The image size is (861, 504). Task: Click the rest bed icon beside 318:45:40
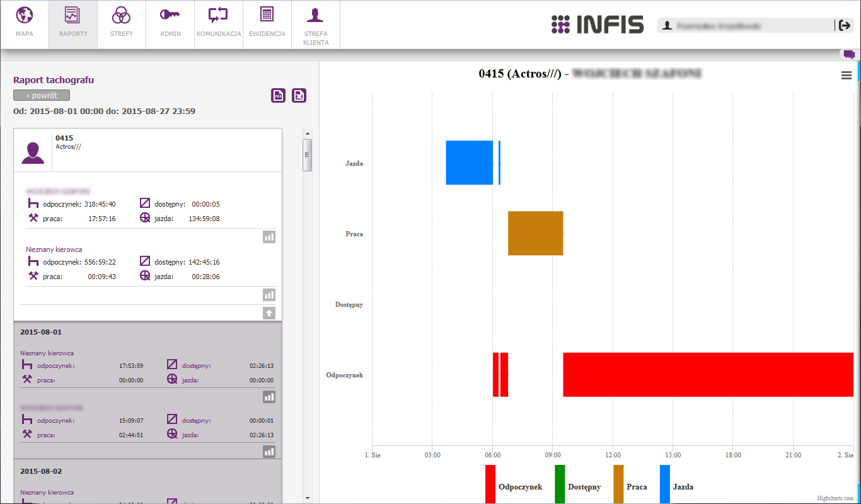[x=33, y=203]
